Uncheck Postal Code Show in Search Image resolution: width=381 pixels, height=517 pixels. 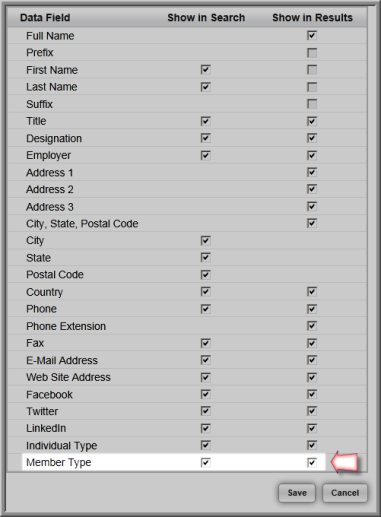pos(205,275)
